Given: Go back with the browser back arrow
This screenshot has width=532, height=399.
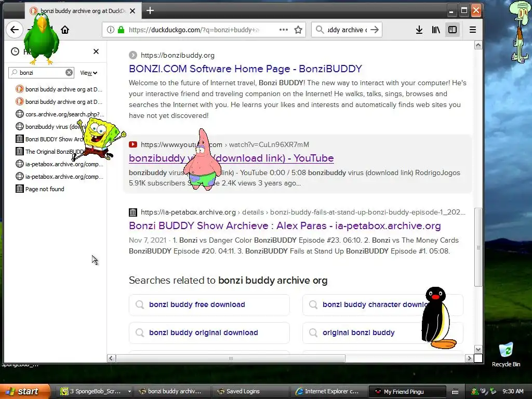Looking at the screenshot, I should tap(14, 30).
